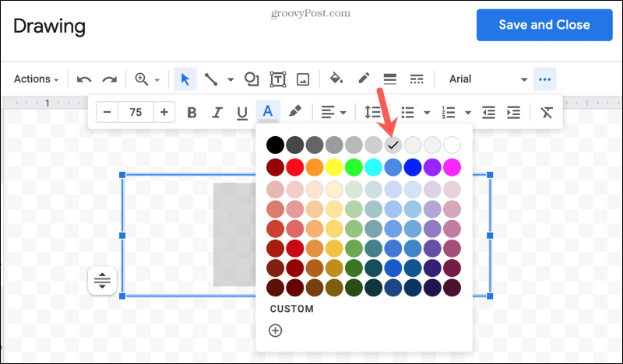Click the Numbered list icon
This screenshot has height=364, width=623.
pyautogui.click(x=449, y=112)
